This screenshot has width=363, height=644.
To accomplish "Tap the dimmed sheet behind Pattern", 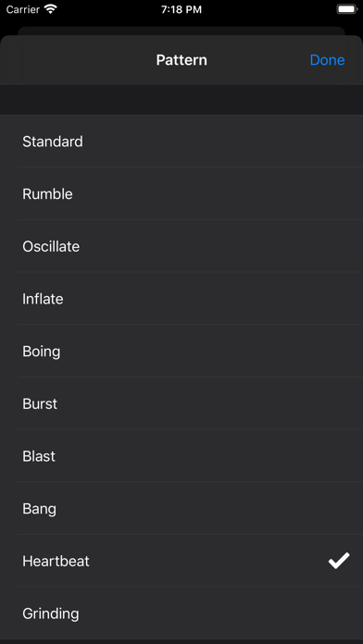I will (x=181, y=31).
